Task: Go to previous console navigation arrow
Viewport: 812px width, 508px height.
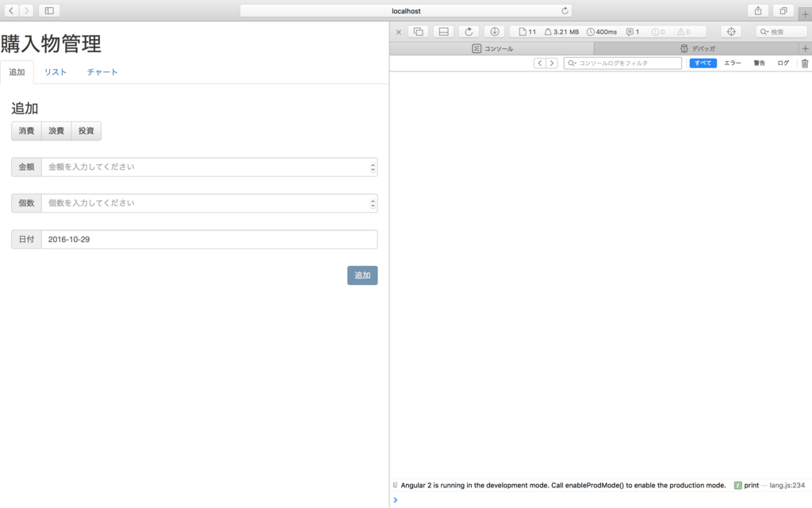Action: [539, 63]
